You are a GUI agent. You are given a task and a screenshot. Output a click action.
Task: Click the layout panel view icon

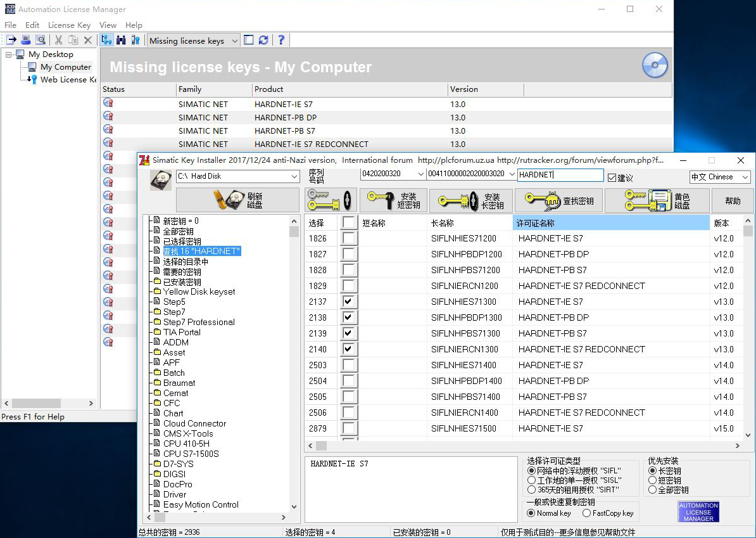coord(249,40)
